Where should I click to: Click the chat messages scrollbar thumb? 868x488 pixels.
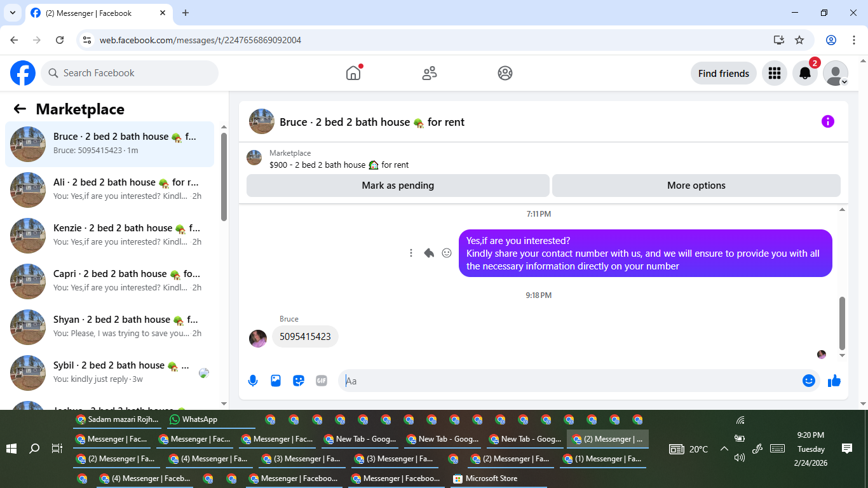coord(843,323)
